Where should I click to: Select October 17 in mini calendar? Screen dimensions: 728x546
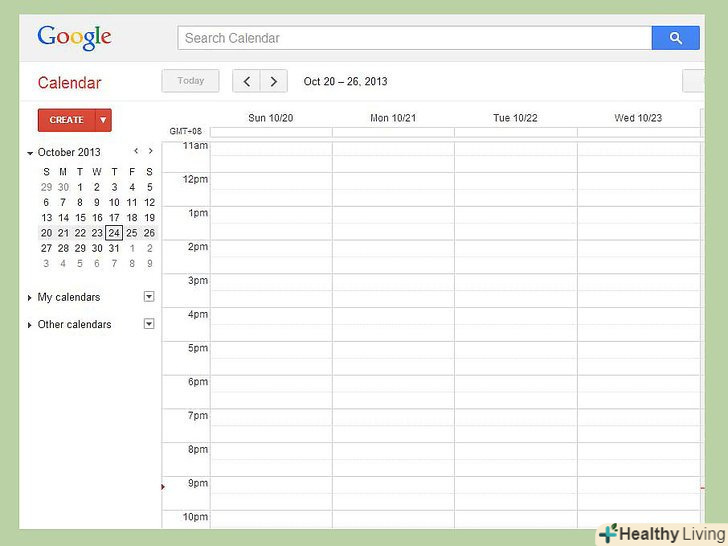[114, 218]
